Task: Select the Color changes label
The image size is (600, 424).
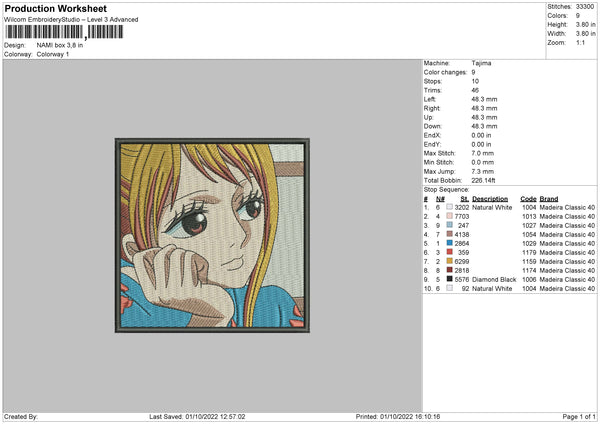Action: click(445, 72)
